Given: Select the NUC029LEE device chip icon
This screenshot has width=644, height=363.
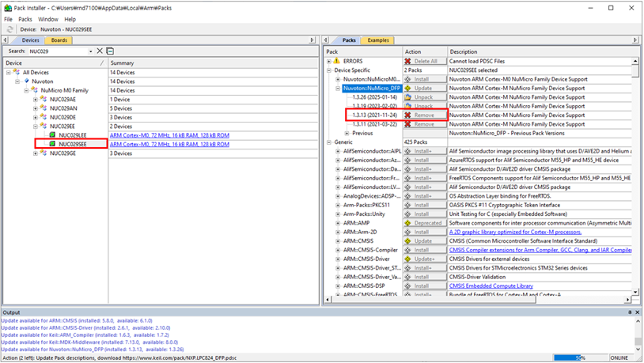Looking at the screenshot, I should click(52, 135).
